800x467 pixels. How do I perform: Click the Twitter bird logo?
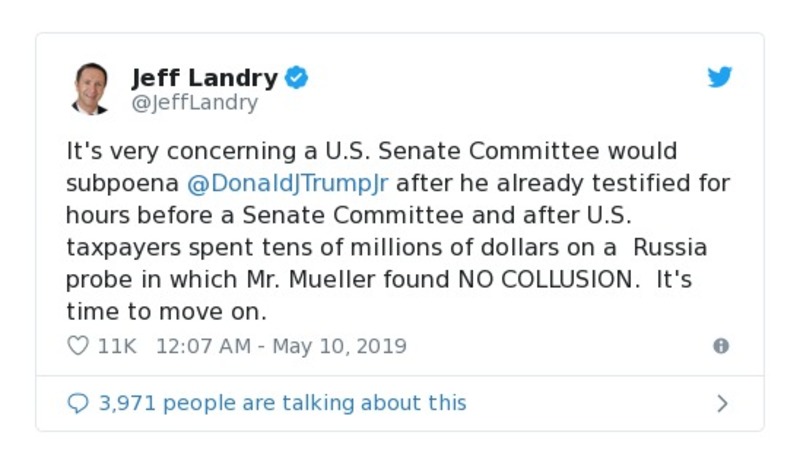click(x=720, y=77)
